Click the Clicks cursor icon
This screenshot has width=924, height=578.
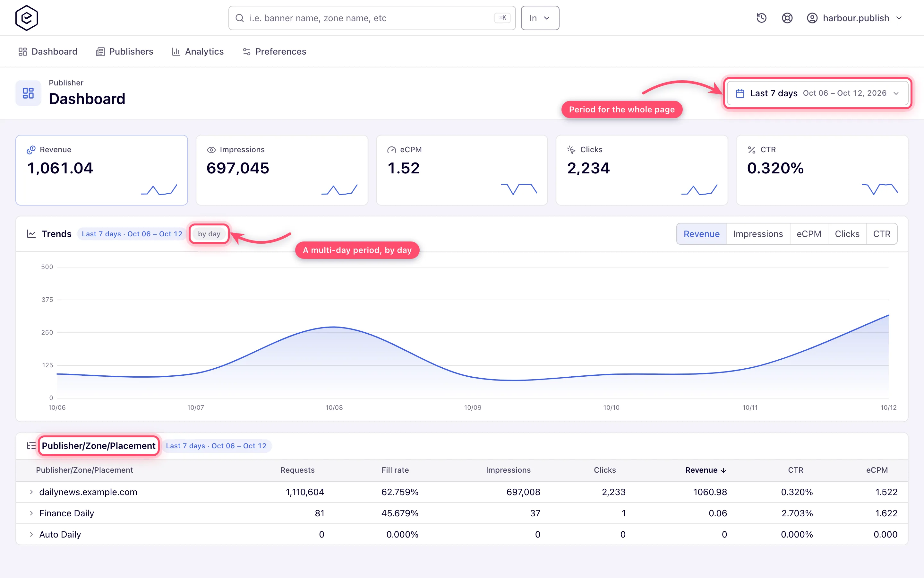tap(571, 149)
